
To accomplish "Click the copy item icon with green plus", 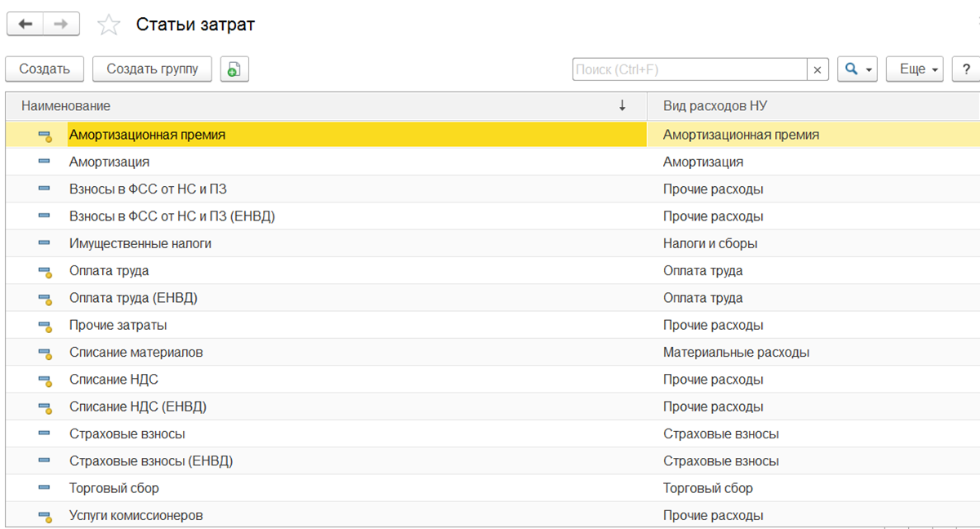I will [x=234, y=69].
